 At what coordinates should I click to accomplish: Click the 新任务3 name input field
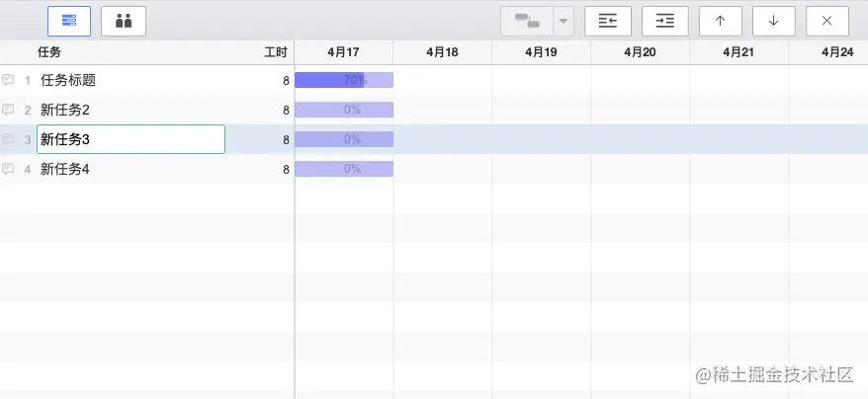pos(130,139)
